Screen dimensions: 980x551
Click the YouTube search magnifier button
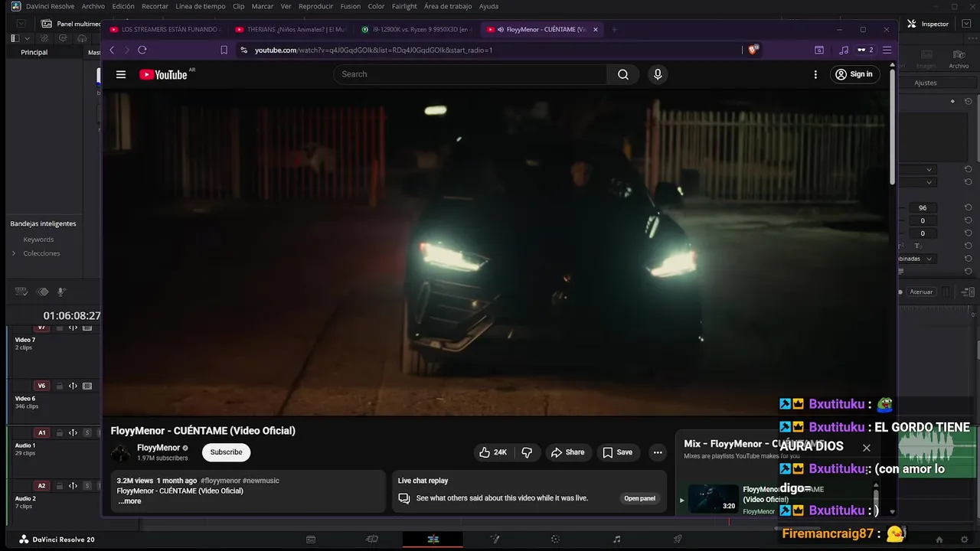pyautogui.click(x=623, y=74)
